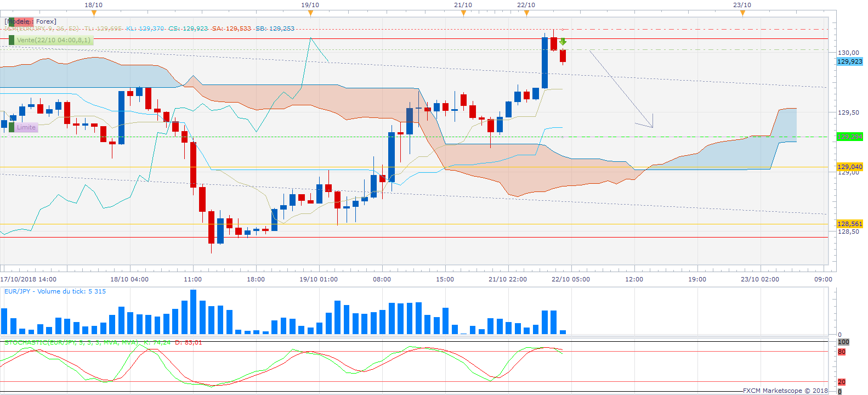
Task: Select the green 129,294 price tag
Action: point(850,137)
